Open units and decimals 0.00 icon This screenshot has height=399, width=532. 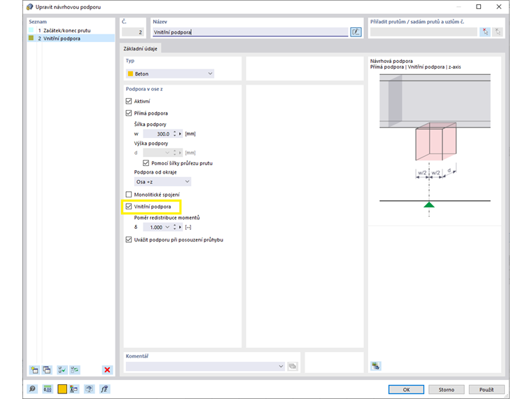point(48,389)
